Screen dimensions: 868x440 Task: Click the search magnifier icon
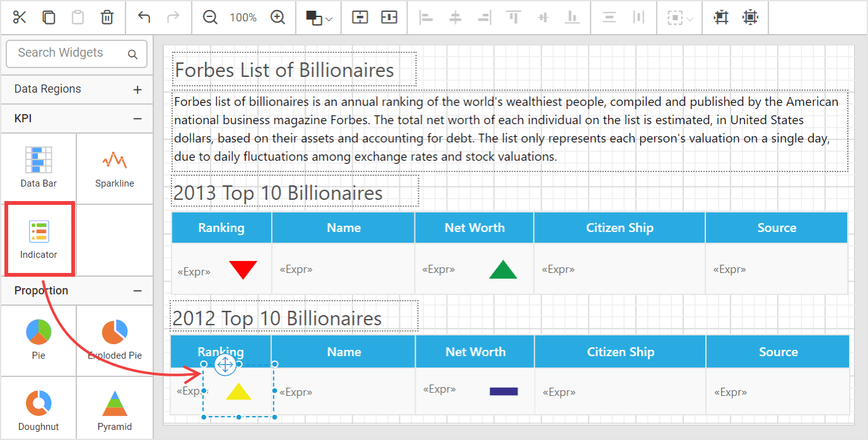[132, 54]
